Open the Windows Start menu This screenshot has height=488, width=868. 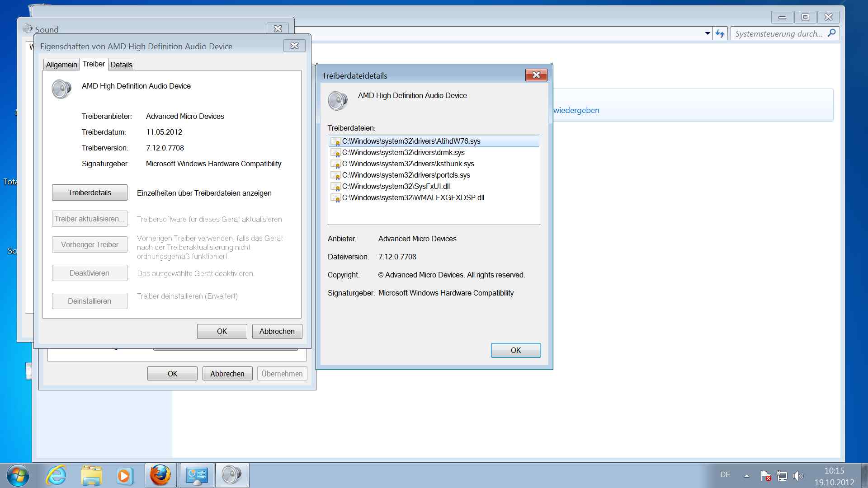pos(18,476)
